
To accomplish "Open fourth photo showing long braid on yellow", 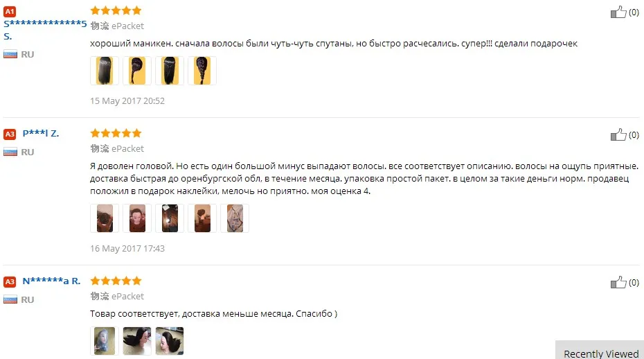I will point(202,71).
